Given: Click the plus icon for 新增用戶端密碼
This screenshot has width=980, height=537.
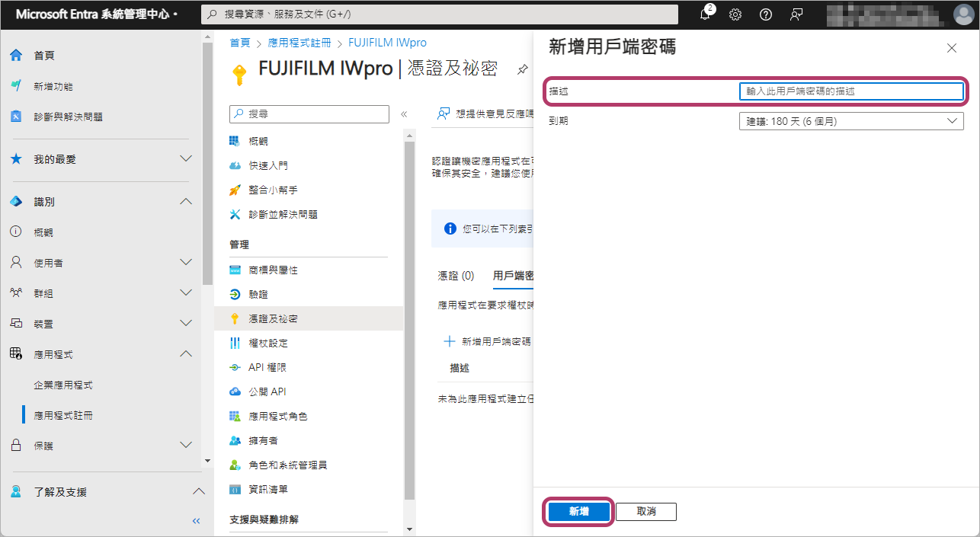Looking at the screenshot, I should click(450, 341).
